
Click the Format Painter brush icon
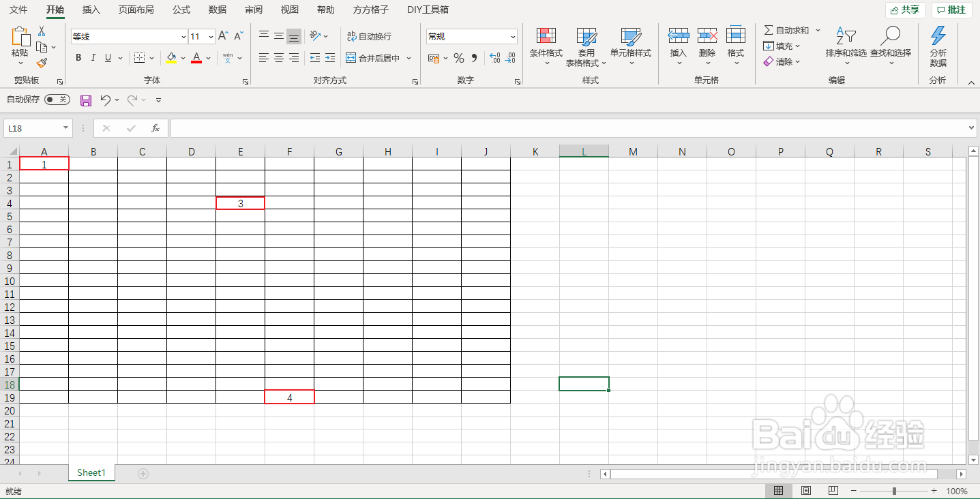tap(42, 63)
